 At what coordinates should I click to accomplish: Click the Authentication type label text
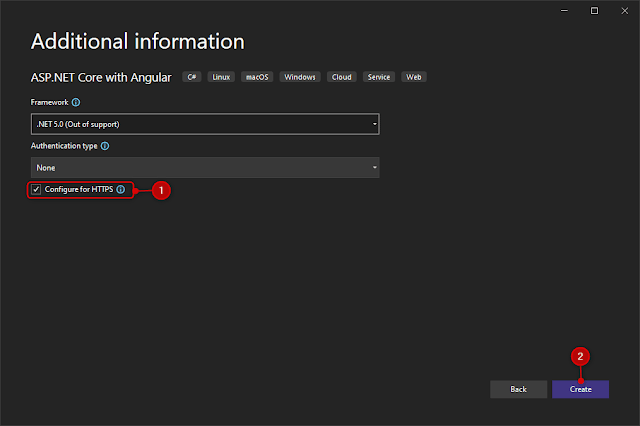(x=64, y=146)
